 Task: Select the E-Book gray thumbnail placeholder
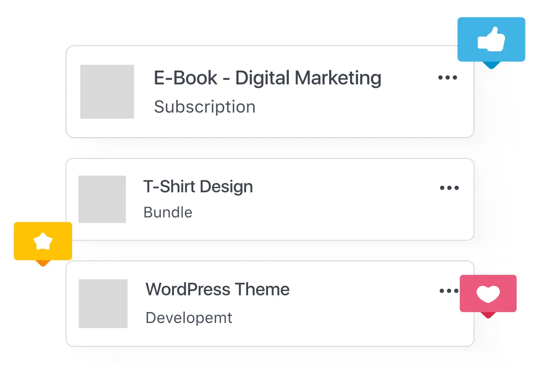[x=107, y=92]
